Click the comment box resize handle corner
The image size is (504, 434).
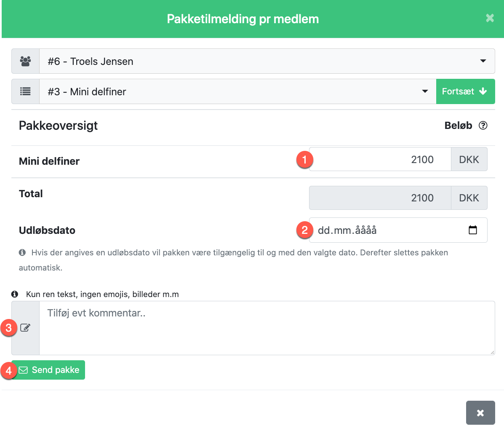click(x=492, y=352)
